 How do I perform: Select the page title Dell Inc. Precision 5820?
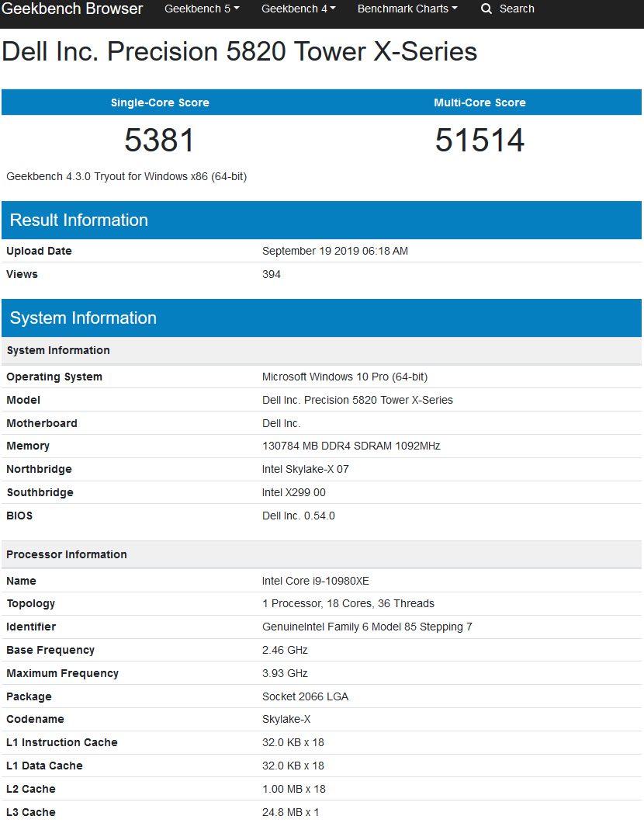pos(240,51)
